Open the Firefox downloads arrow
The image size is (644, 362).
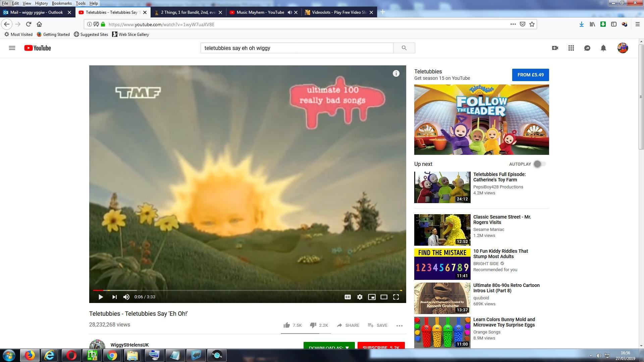point(582,24)
